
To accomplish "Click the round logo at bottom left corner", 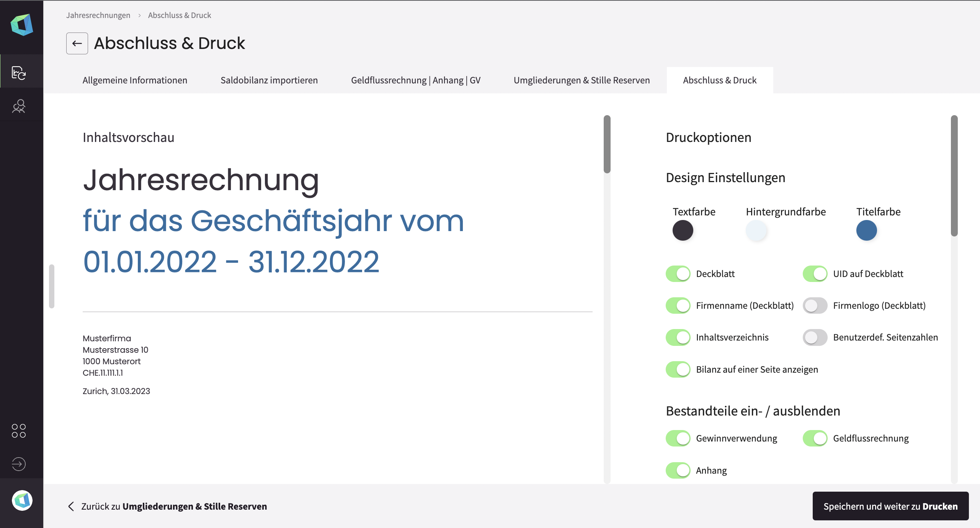I will pyautogui.click(x=21, y=500).
